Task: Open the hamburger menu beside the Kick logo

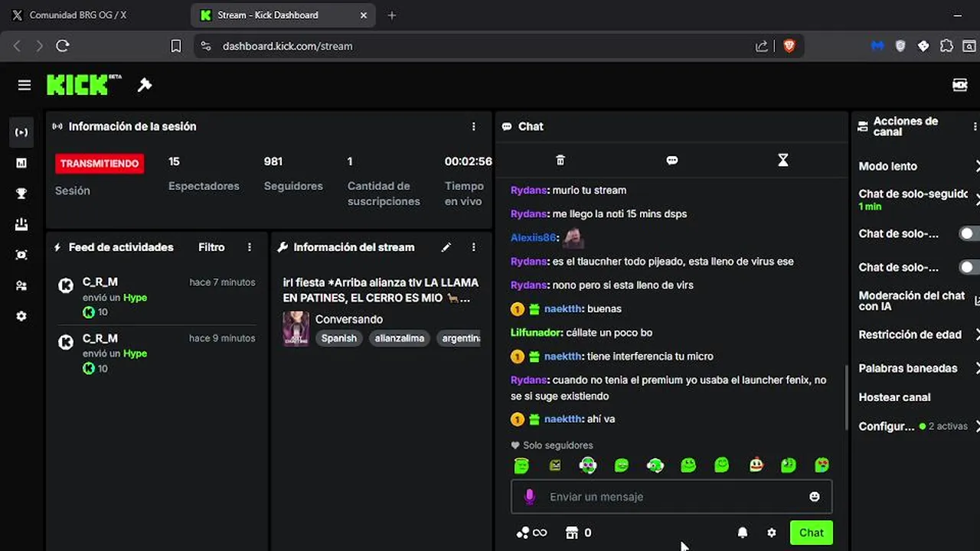Action: [x=24, y=85]
